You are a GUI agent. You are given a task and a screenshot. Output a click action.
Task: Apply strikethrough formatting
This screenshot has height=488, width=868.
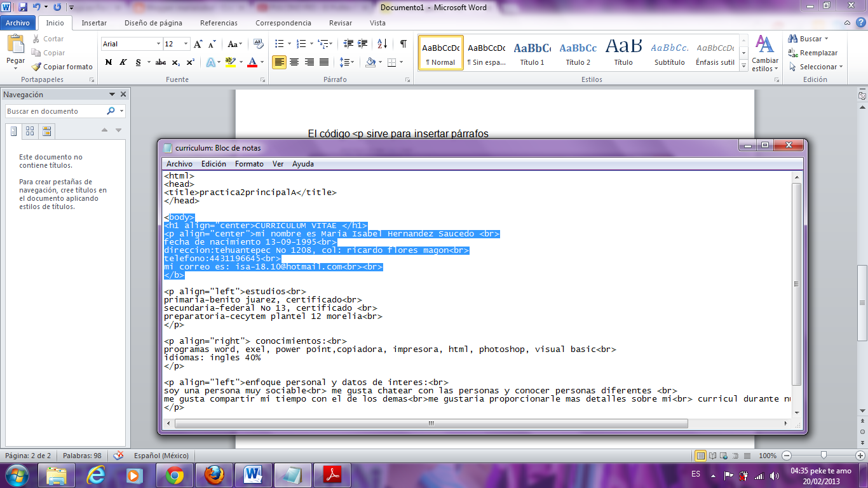coord(161,62)
